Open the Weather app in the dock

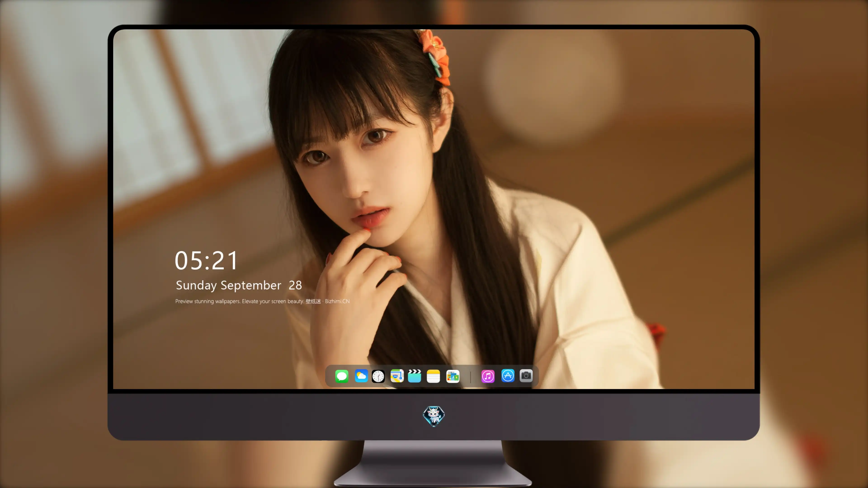361,376
